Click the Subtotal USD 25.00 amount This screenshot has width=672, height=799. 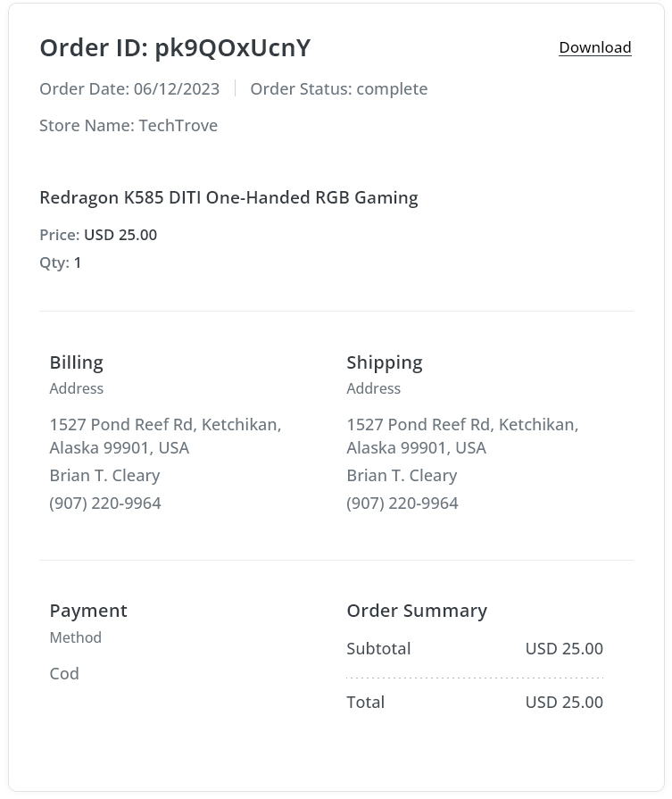point(564,649)
